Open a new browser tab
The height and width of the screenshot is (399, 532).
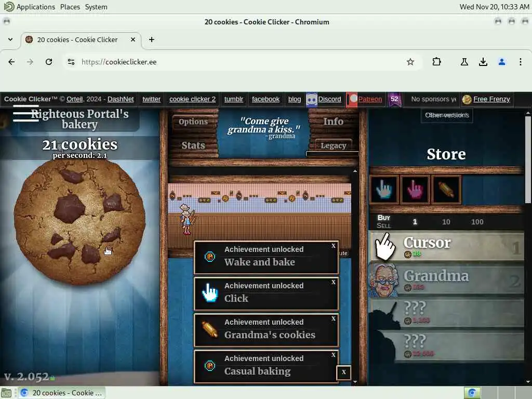pos(152,39)
